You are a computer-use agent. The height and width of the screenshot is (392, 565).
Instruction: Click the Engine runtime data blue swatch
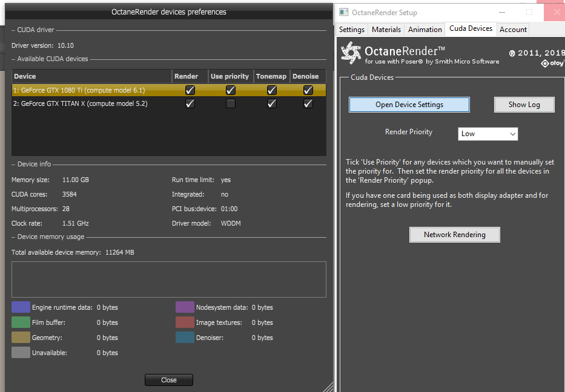click(21, 307)
